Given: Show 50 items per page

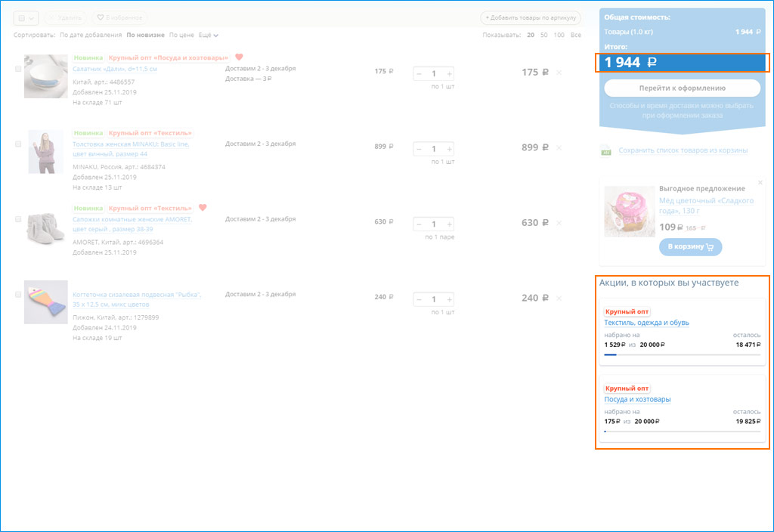Looking at the screenshot, I should 544,35.
